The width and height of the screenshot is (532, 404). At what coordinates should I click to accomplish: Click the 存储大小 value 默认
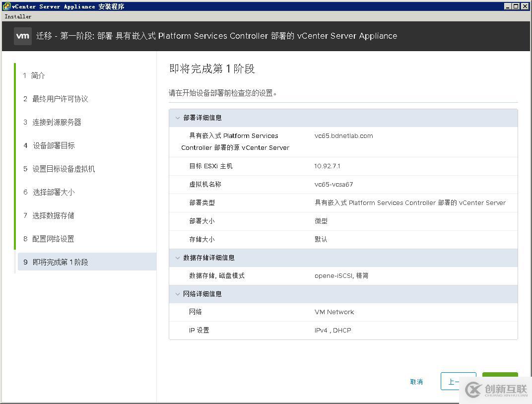pos(321,240)
